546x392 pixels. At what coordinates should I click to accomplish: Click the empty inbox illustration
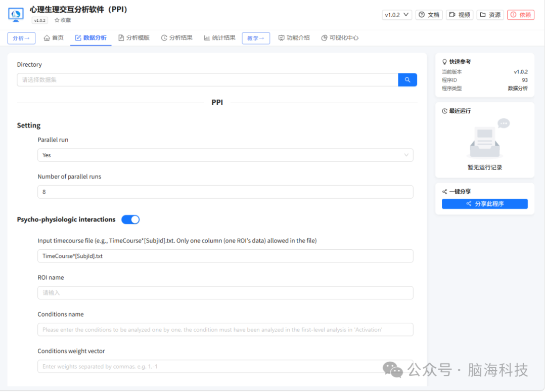488,138
